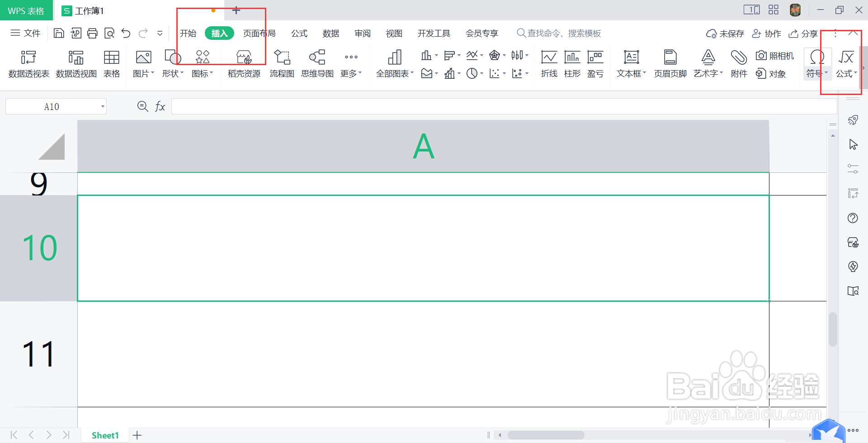The image size is (868, 443).
Task: Insert line sparkline (折线)
Action: tap(549, 64)
